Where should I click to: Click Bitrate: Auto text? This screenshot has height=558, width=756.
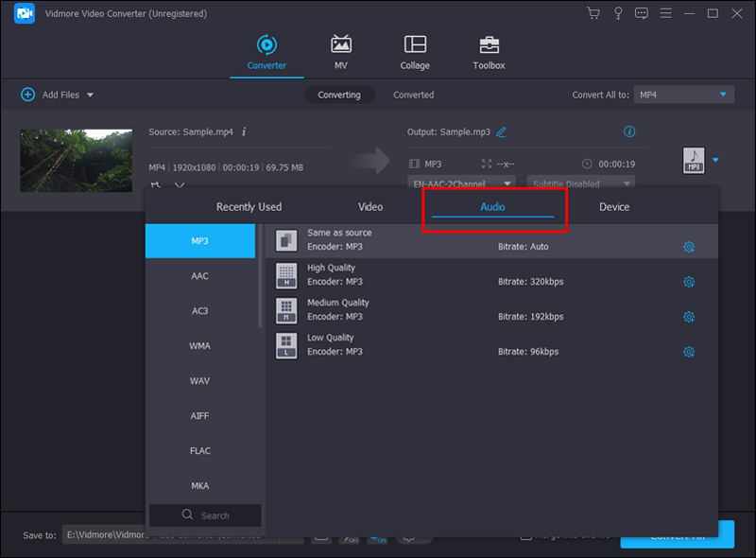[x=524, y=247]
